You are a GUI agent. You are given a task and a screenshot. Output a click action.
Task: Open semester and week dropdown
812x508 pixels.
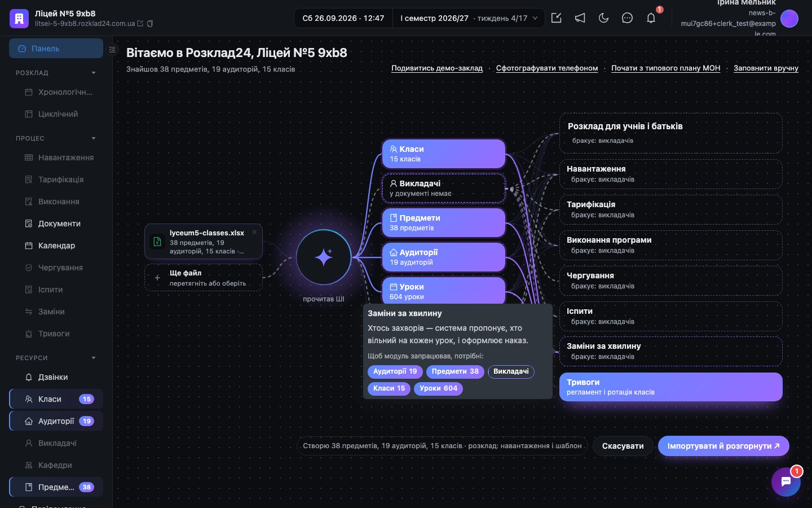pos(469,18)
